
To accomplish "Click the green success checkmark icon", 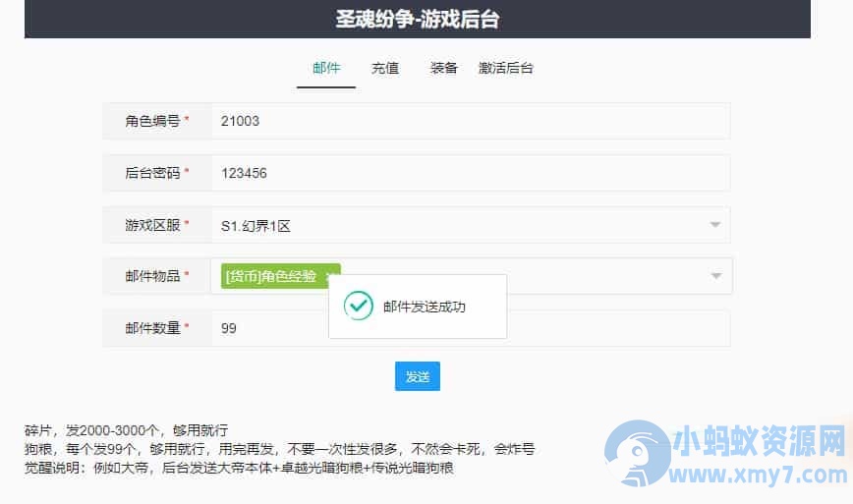I will click(x=359, y=306).
